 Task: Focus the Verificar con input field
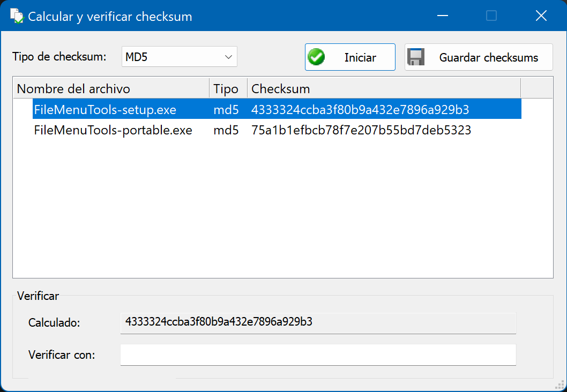(x=318, y=355)
